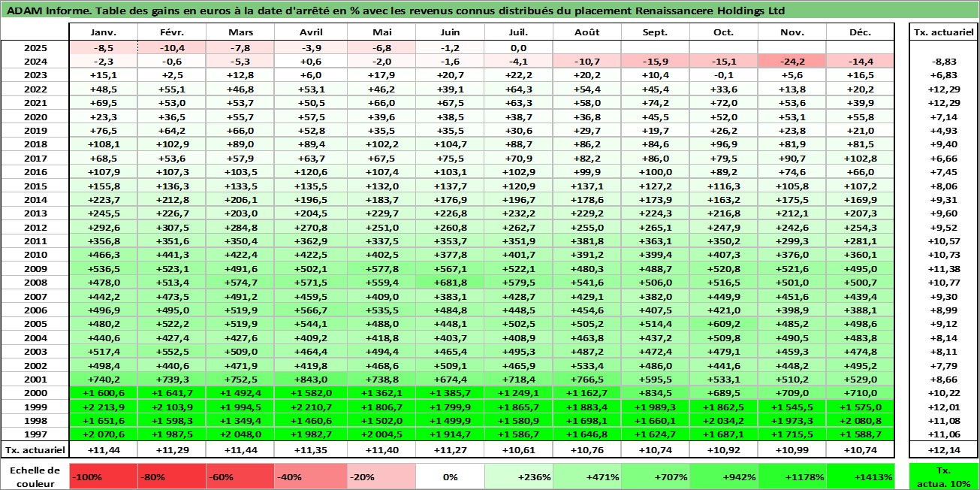
Task: Select the 'Déc.' column header
Action: tap(861, 32)
